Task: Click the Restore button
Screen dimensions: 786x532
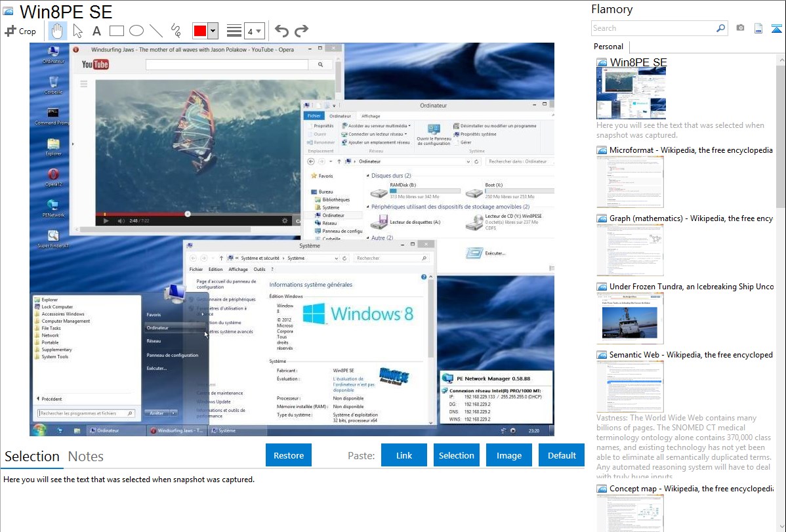Action: pos(289,455)
